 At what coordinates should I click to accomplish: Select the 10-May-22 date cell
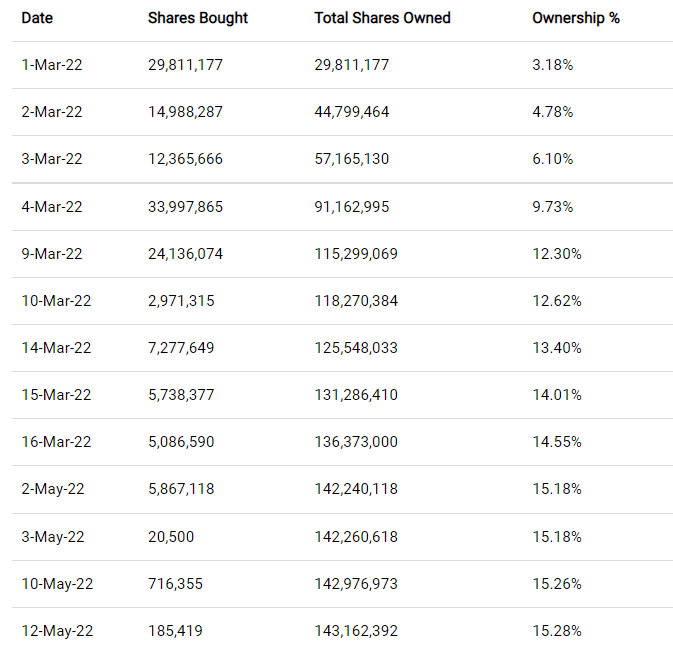pos(57,584)
